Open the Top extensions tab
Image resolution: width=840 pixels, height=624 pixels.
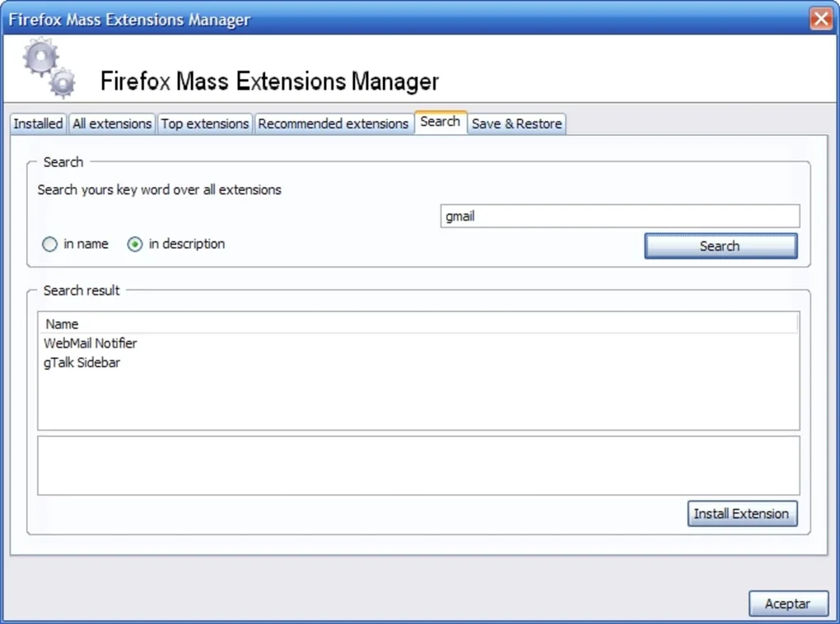pyautogui.click(x=204, y=123)
